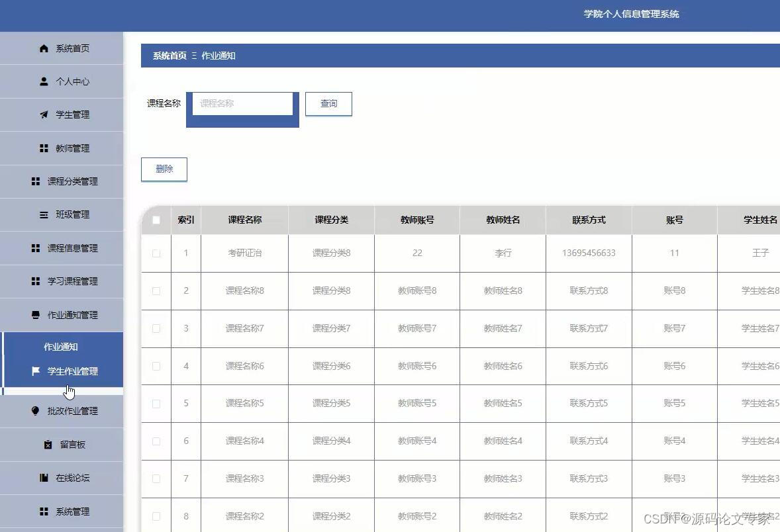Screen dimensions: 780x532
Task: Select the 系统首页 home icon in sidebar
Action: click(43, 48)
